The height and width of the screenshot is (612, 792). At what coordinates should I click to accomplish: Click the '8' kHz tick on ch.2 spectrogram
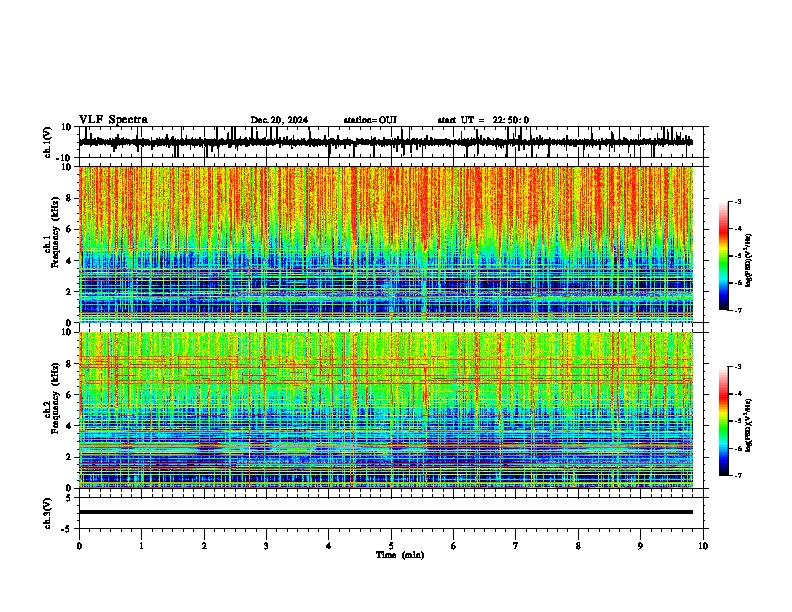[69, 364]
